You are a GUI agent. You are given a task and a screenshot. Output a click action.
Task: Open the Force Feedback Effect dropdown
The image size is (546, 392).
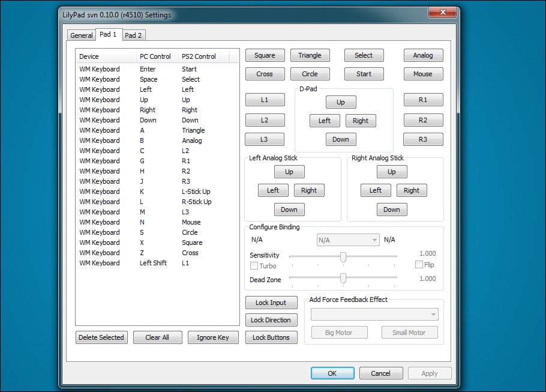tap(374, 315)
